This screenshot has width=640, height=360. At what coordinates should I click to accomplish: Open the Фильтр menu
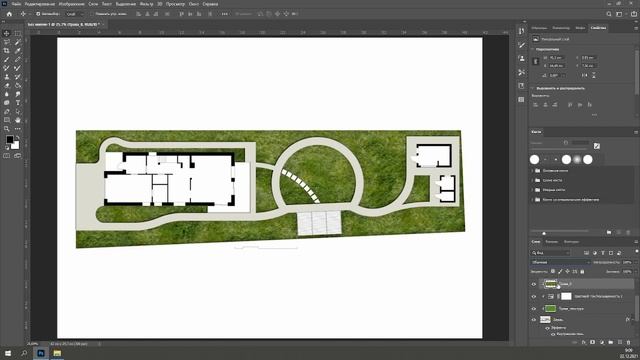pyautogui.click(x=146, y=4)
